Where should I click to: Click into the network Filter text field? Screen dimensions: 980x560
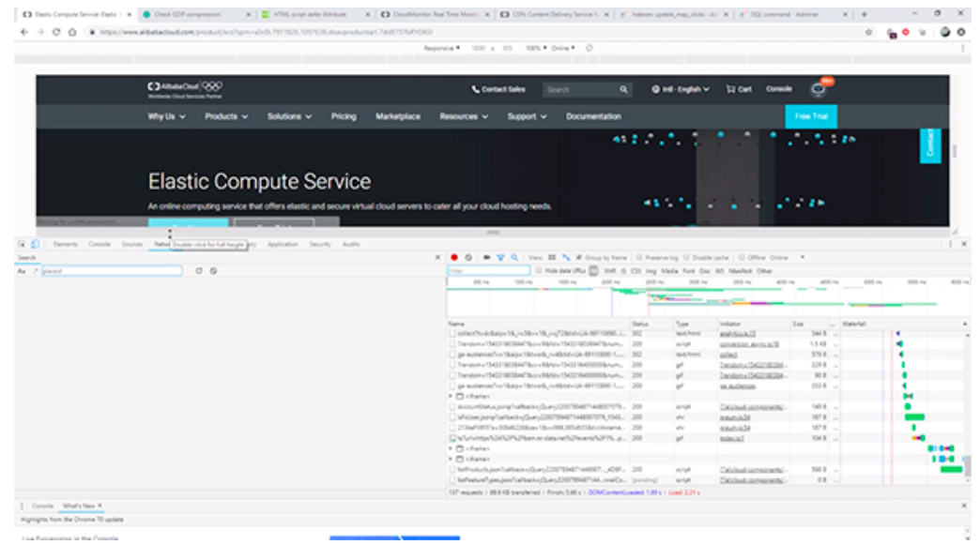(488, 271)
